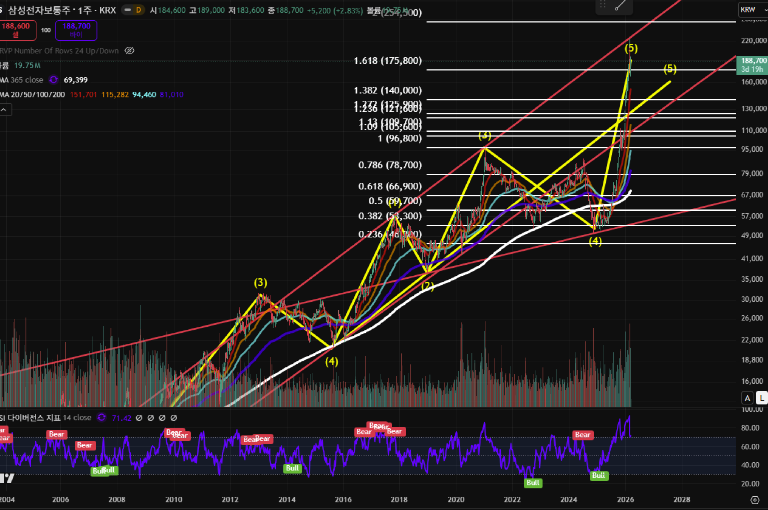Click the 100 spread quantity between sell and buy
The width and height of the screenshot is (768, 510).
point(46,30)
